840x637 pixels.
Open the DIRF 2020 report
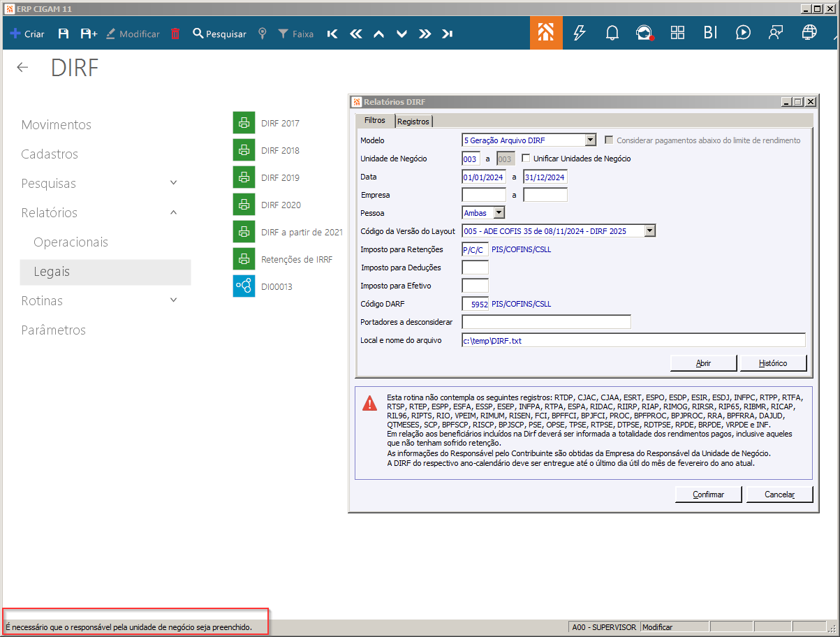click(267, 205)
